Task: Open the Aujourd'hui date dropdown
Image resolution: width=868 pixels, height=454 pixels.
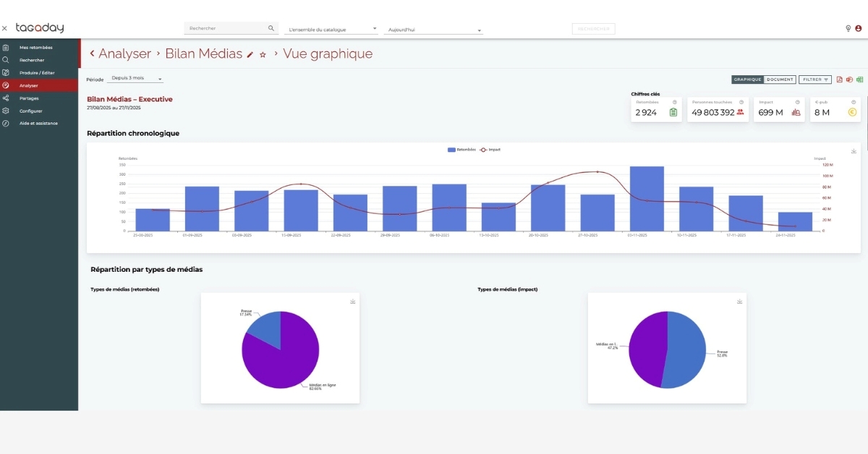Action: click(x=434, y=30)
